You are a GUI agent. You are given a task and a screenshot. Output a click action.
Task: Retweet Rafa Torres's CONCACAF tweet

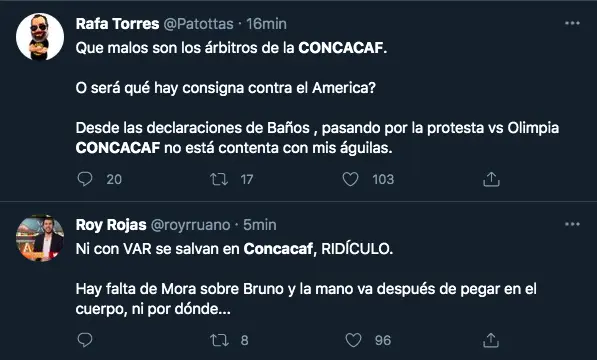(x=219, y=179)
